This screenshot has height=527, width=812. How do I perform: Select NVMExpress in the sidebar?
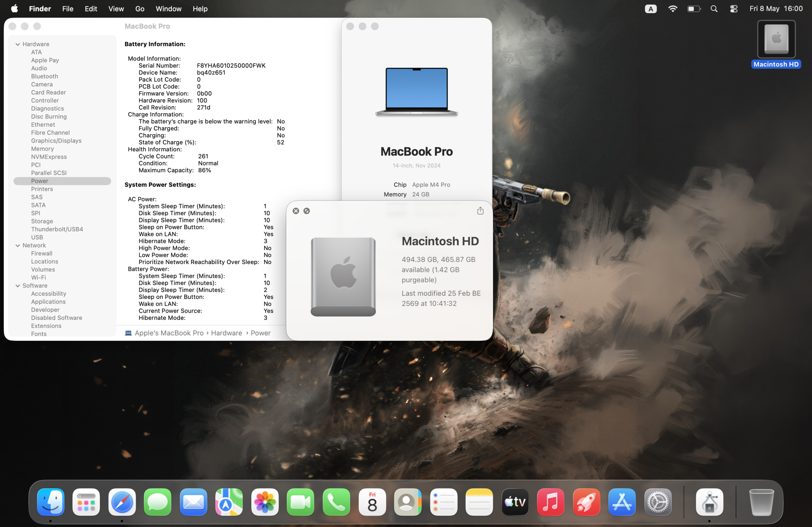(49, 157)
